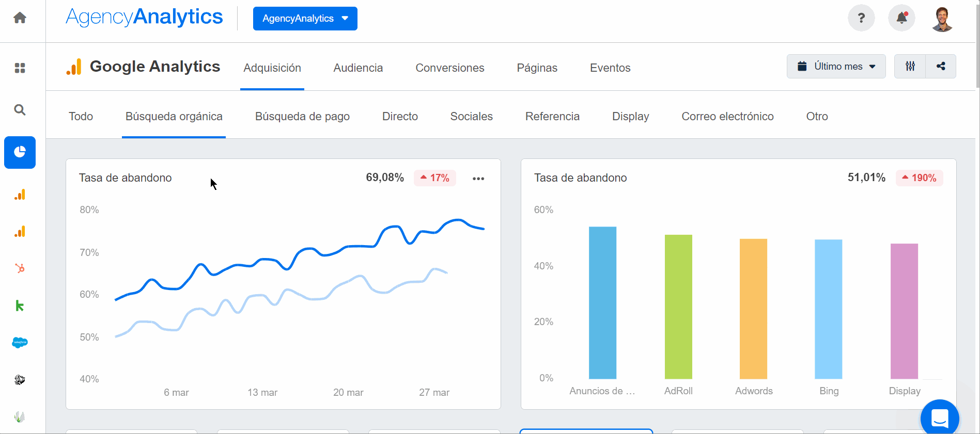
Task: Open the filter settings sliders icon
Action: coord(910,66)
